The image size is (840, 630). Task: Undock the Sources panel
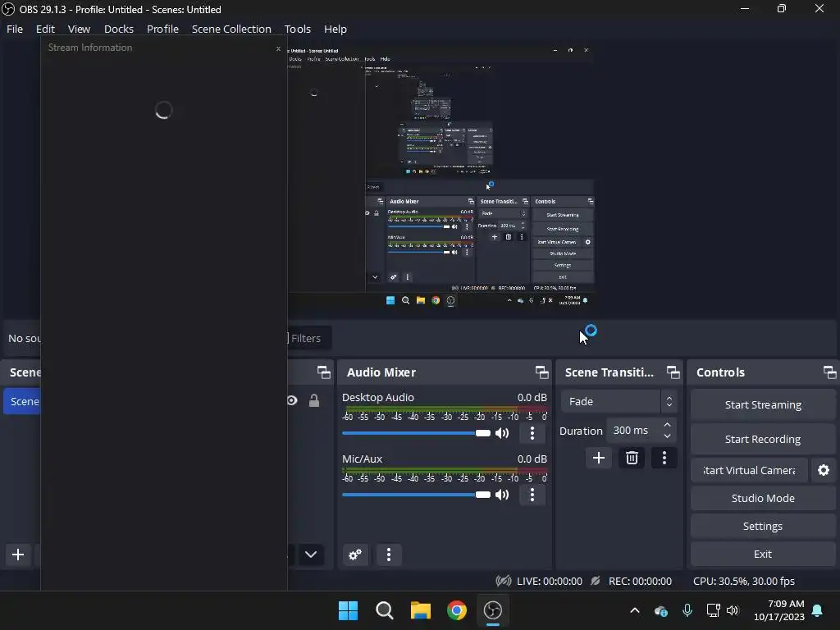coord(323,372)
